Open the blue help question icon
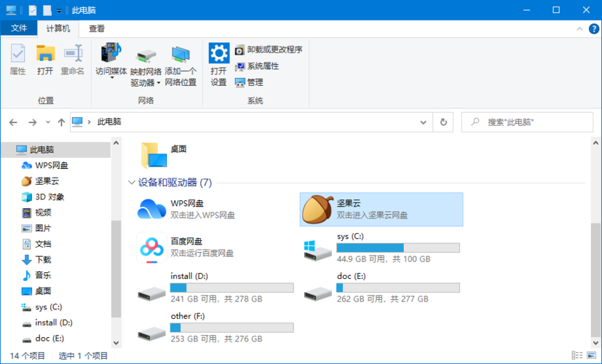Viewport: 602px width, 364px height. coord(593,29)
